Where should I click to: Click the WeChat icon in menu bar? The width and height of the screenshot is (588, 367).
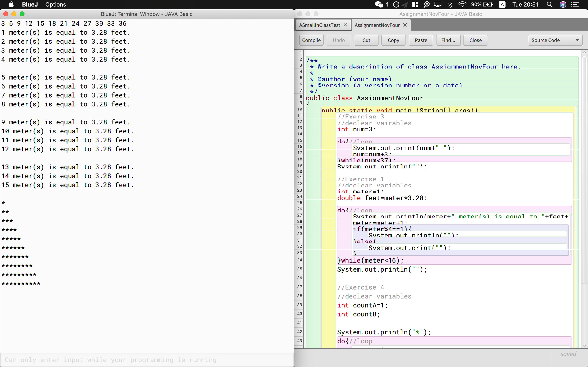click(379, 4)
